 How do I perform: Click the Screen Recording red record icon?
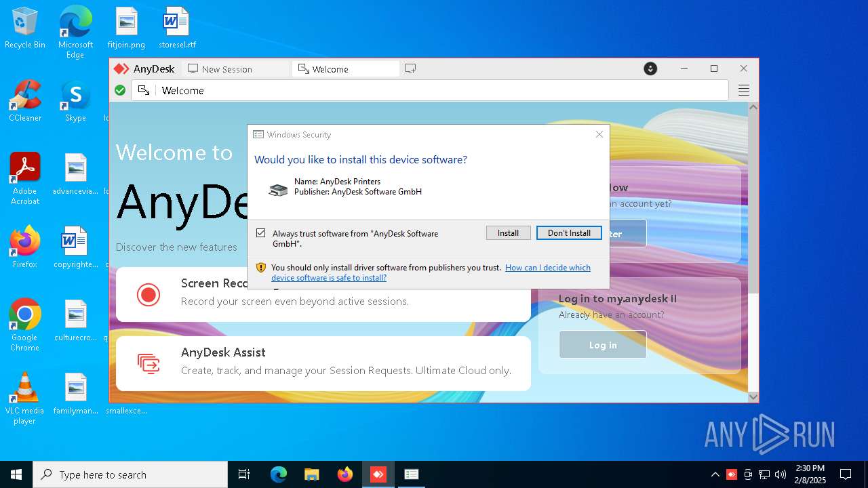149,295
